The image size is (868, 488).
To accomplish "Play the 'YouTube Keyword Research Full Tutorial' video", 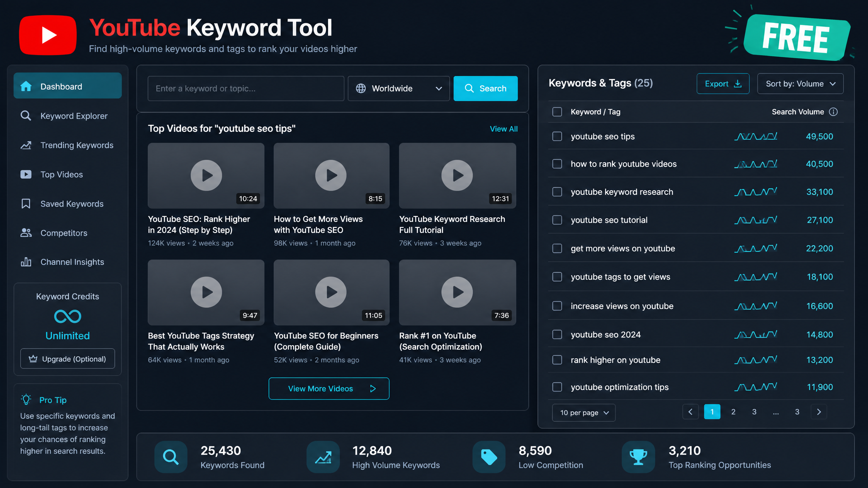I will (x=457, y=175).
